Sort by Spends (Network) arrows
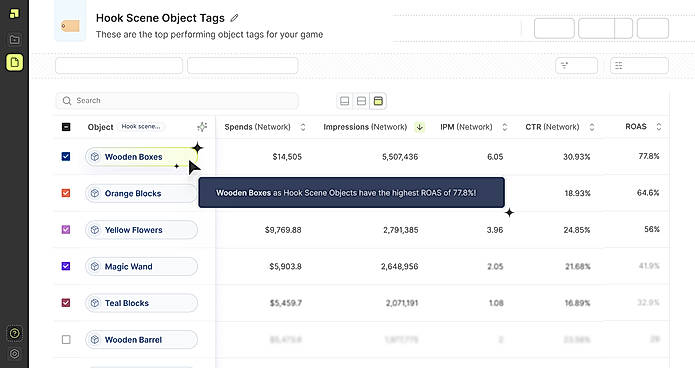 point(303,127)
